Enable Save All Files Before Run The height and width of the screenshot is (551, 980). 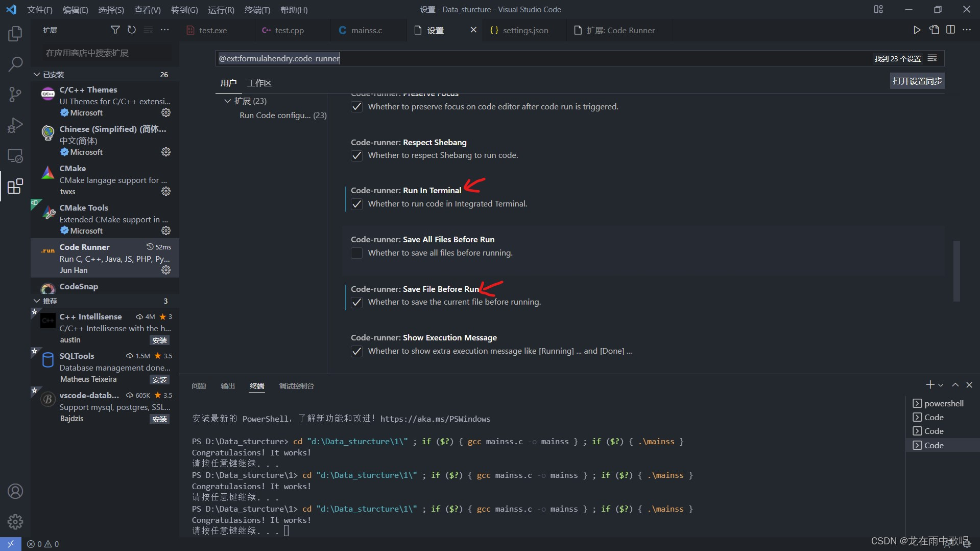[x=356, y=253]
